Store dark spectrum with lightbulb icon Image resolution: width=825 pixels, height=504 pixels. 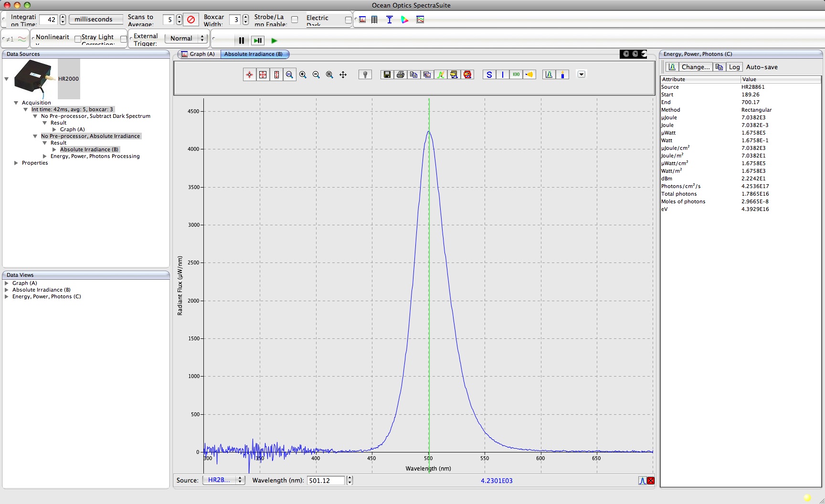click(x=365, y=74)
